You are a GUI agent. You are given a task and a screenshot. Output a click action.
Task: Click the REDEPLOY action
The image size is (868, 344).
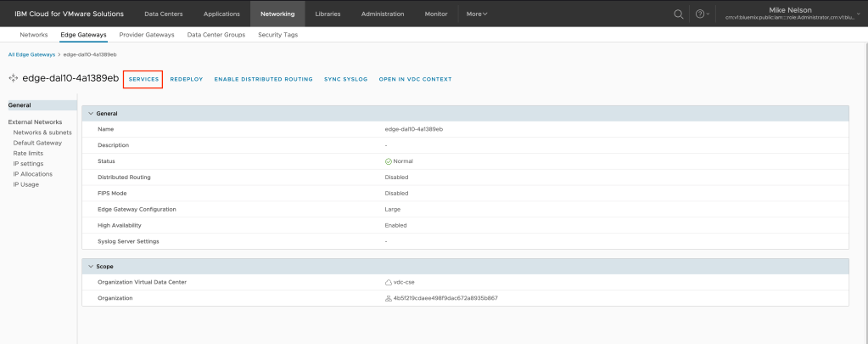tap(186, 79)
